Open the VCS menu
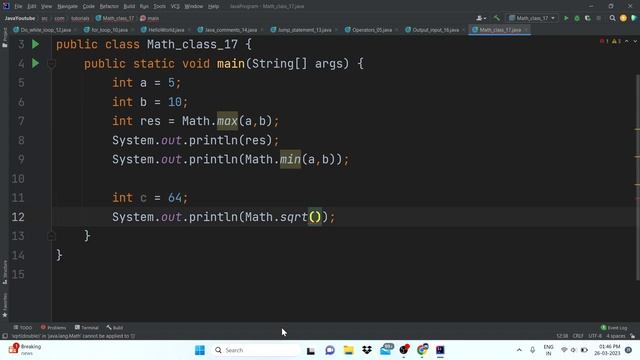 coord(175,7)
